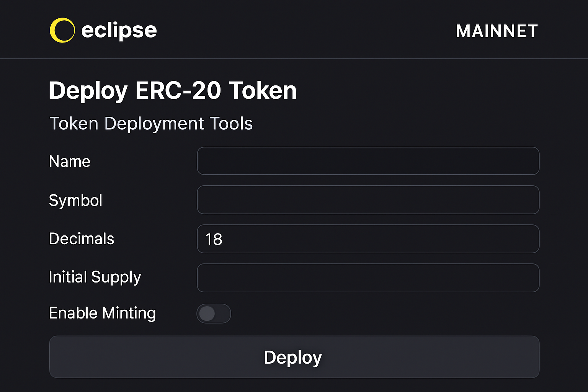Click the Decimals field label
The width and height of the screenshot is (588, 392).
82,239
